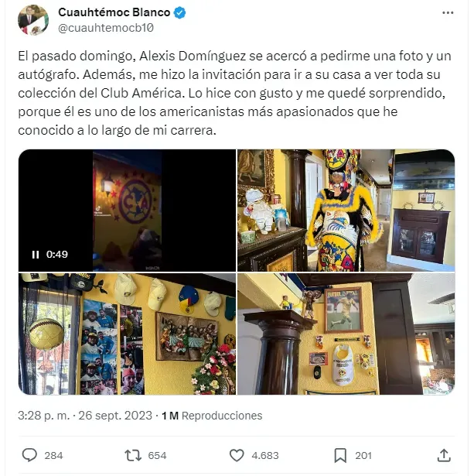Open the Cuauhtémoc Blanco display name link
The width and height of the screenshot is (474, 476).
click(114, 12)
